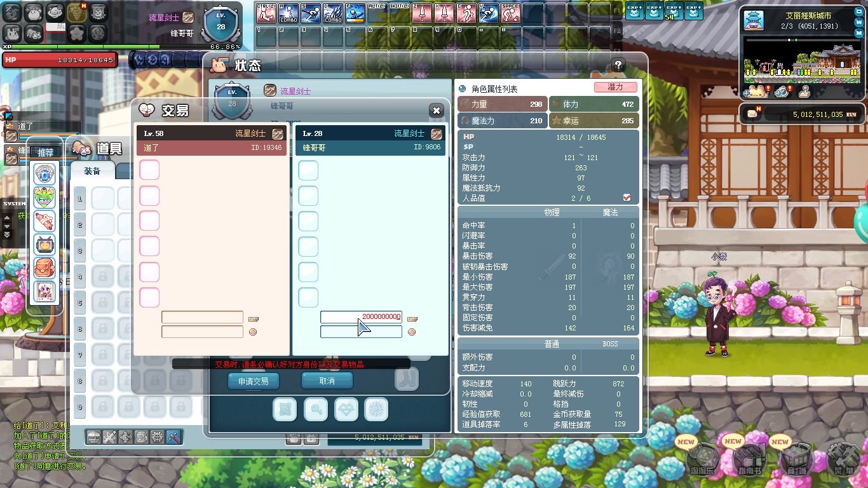Use the F skill icon

[x=355, y=13]
